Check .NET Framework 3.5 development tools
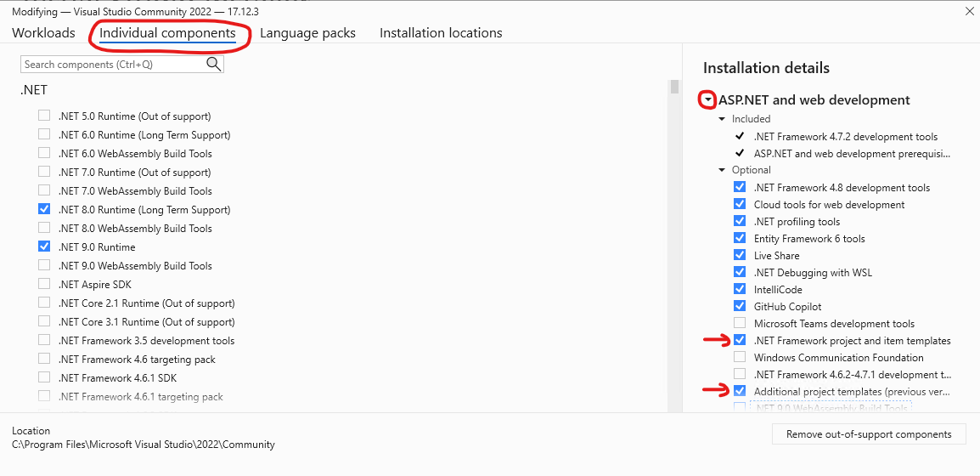This screenshot has height=476, width=980. (x=44, y=340)
